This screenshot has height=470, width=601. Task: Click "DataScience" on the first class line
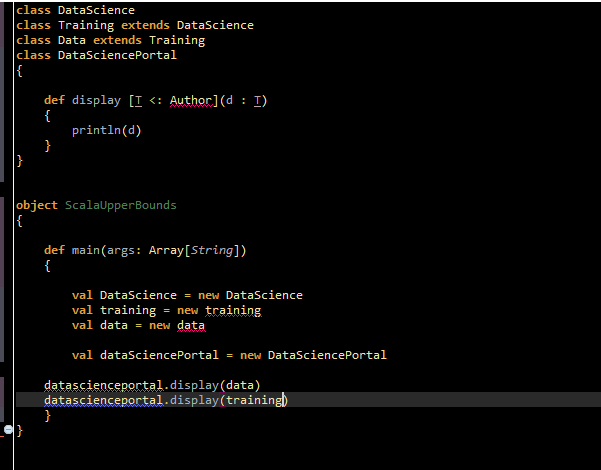(x=96, y=10)
